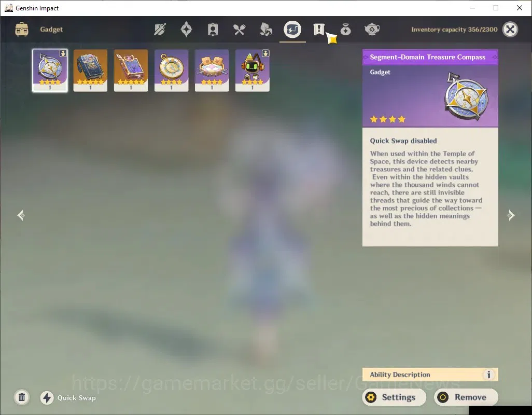Click the Segment-Domain Treasure Compass title
This screenshot has height=415, width=532.
pos(427,57)
